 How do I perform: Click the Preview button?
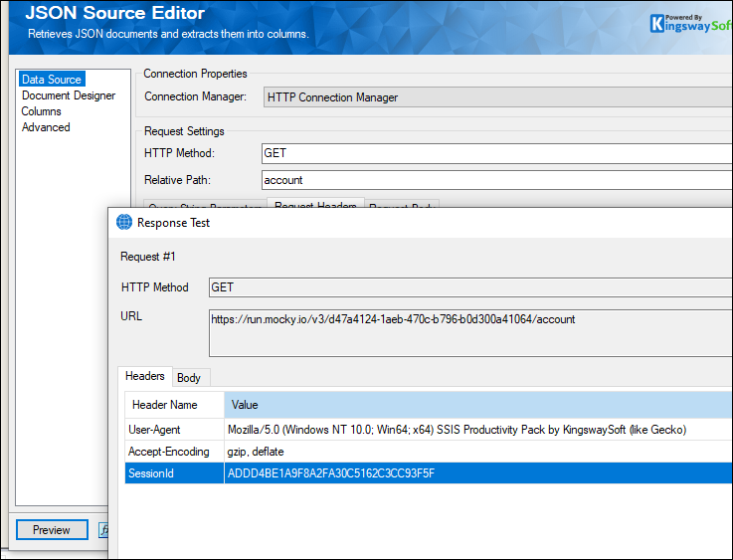(52, 529)
